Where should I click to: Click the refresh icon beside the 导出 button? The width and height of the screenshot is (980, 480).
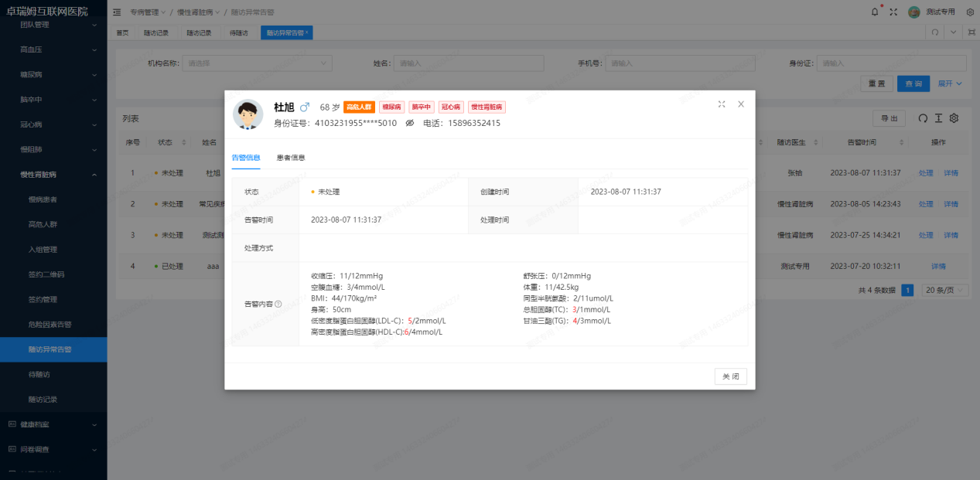(x=922, y=118)
